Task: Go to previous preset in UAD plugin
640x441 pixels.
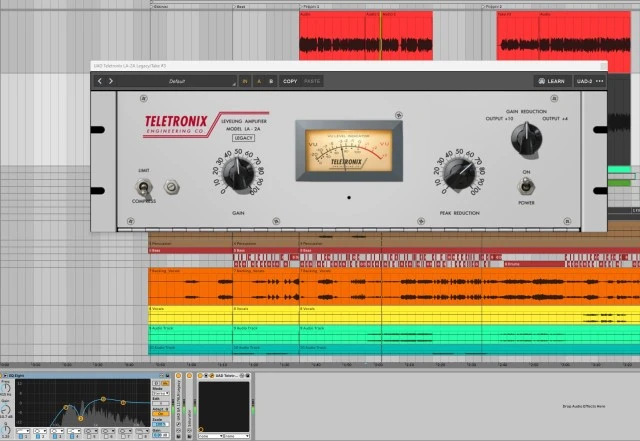Action: point(100,81)
